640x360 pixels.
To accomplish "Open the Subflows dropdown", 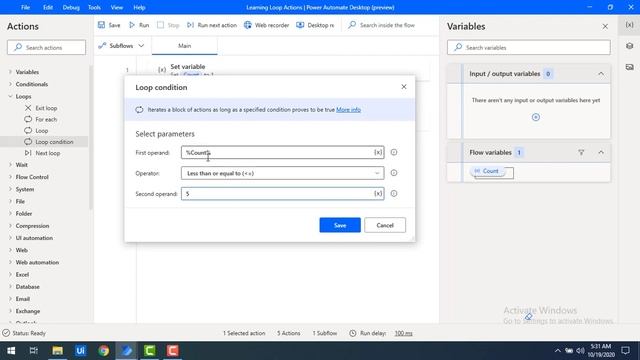I will click(x=121, y=46).
